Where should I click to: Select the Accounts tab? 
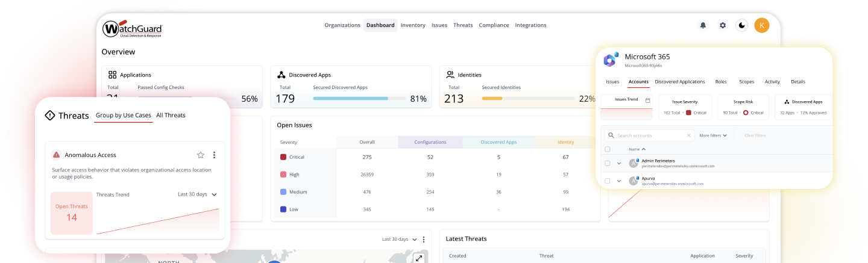[x=638, y=82]
